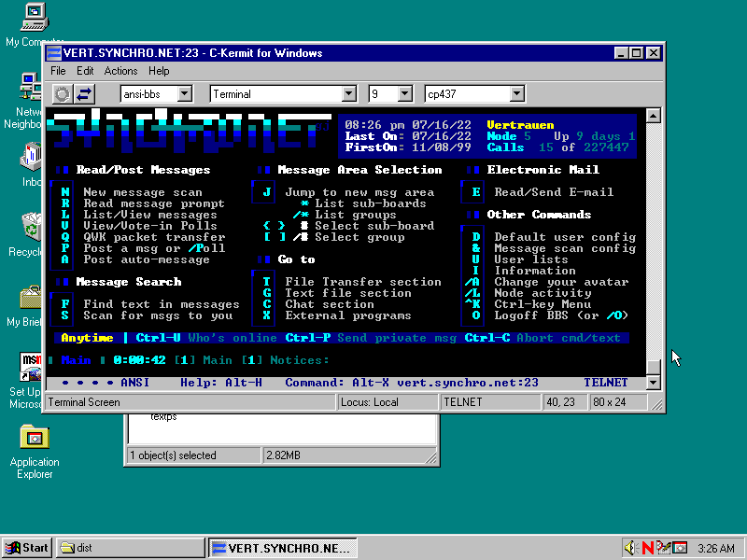
Task: Click "Logoff BBS" terminal entry
Action: click(x=531, y=315)
